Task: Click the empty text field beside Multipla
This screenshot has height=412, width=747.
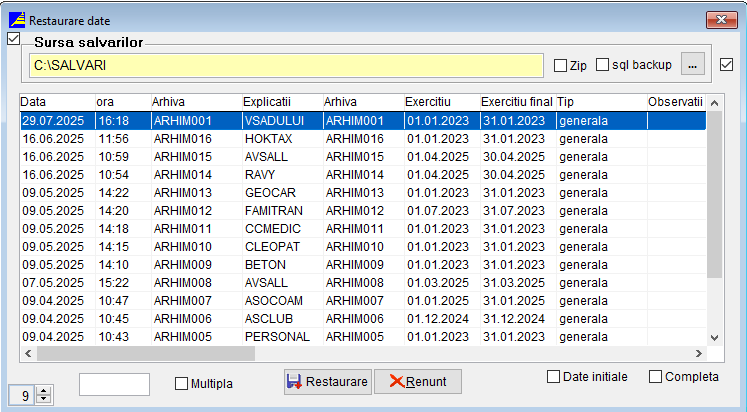Action: coord(114,384)
